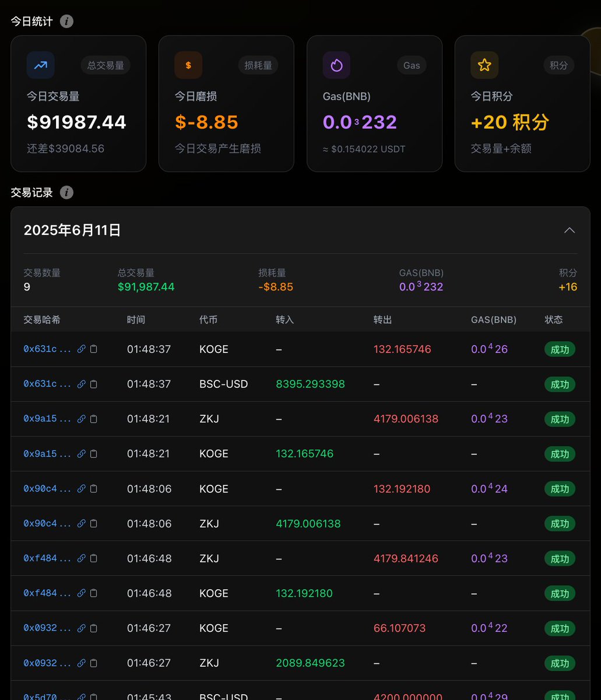The width and height of the screenshot is (601, 700).
Task: Open hash 0xf484 link in ZKJ row
Action: 47,558
